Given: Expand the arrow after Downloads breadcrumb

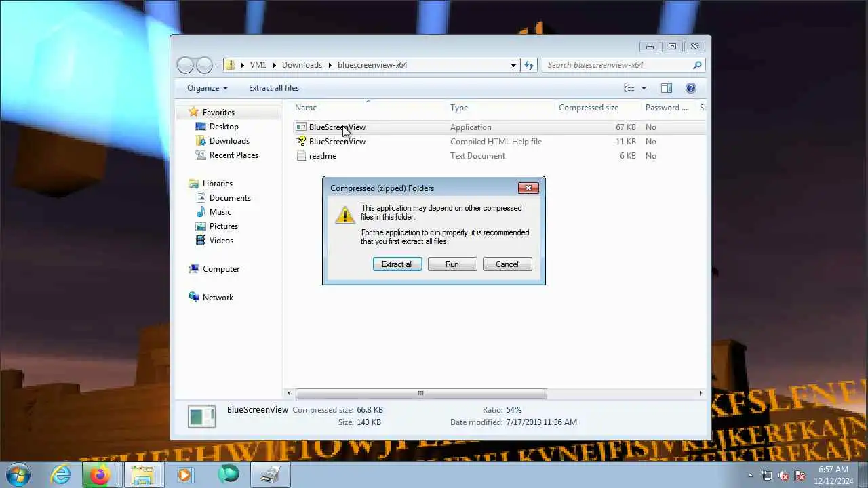Looking at the screenshot, I should 330,65.
